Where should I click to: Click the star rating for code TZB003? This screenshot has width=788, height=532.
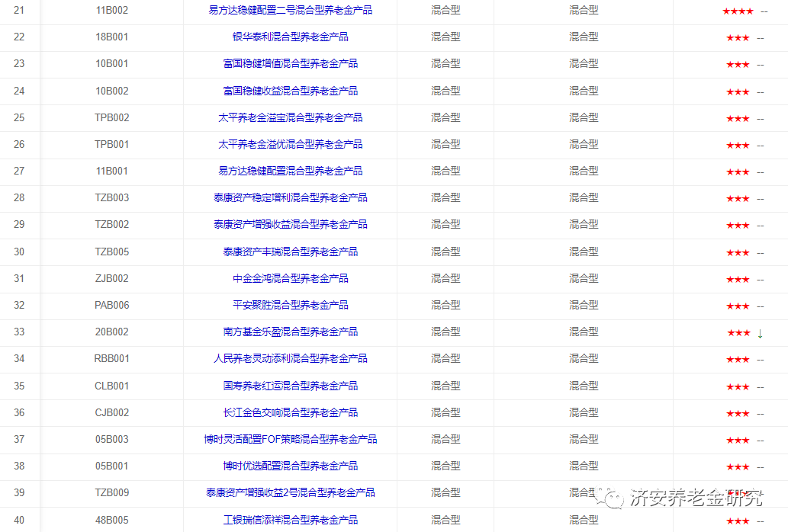[738, 199]
